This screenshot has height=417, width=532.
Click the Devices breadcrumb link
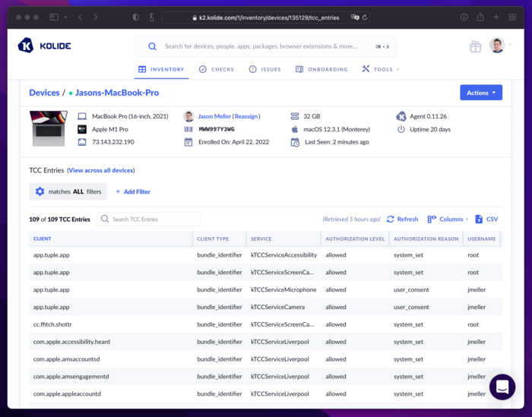click(44, 93)
